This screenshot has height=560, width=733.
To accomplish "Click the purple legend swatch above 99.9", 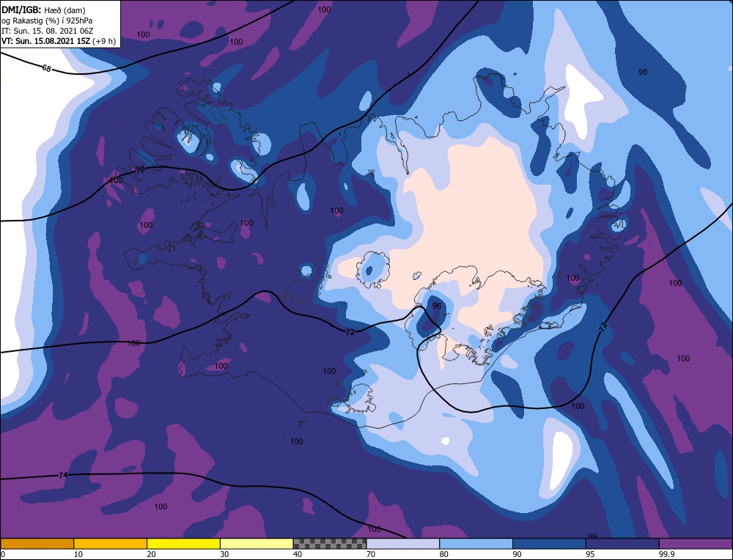I will [696, 543].
